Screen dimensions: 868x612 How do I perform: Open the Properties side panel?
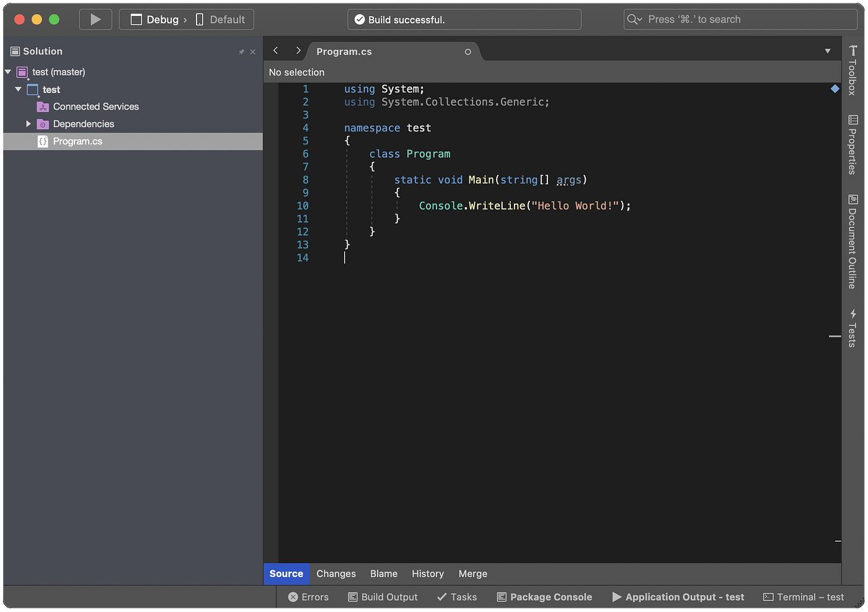point(853,144)
